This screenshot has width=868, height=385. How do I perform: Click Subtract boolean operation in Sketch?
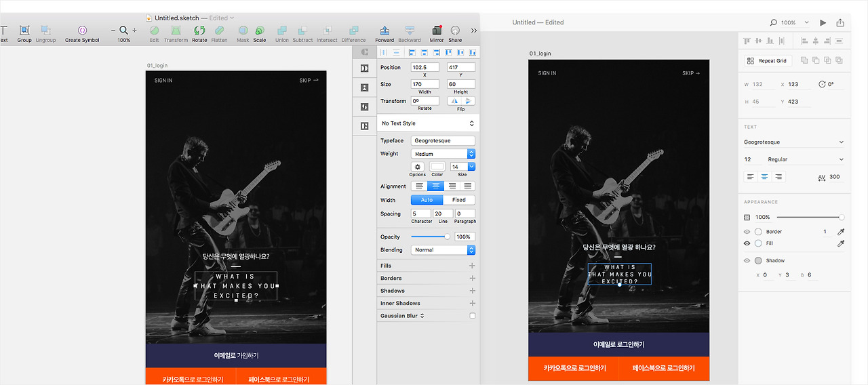pos(302,33)
